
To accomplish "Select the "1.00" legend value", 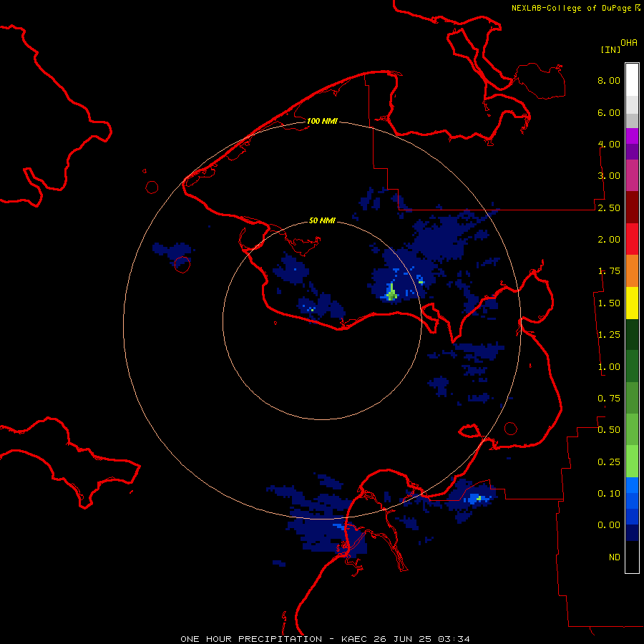I will click(609, 367).
